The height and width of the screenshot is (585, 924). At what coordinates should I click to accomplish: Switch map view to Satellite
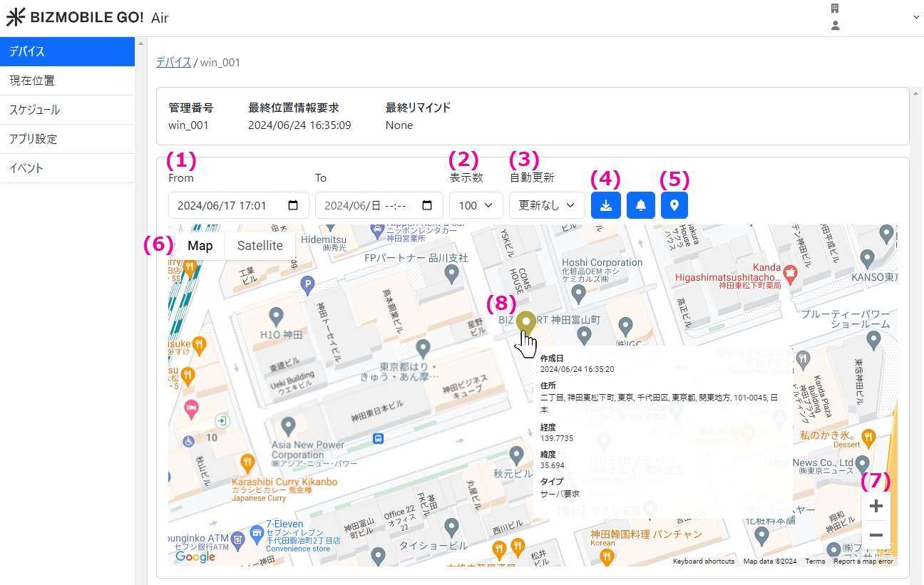coord(260,246)
